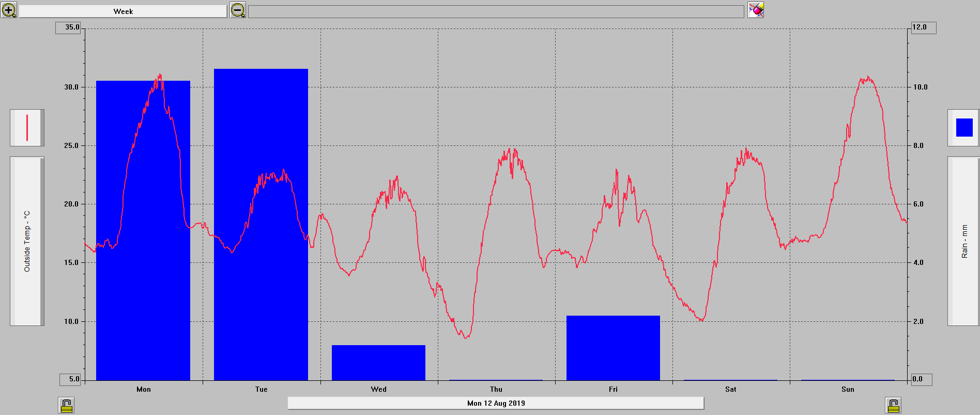Click the eraser icon in the top toolbar

pyautogui.click(x=756, y=10)
